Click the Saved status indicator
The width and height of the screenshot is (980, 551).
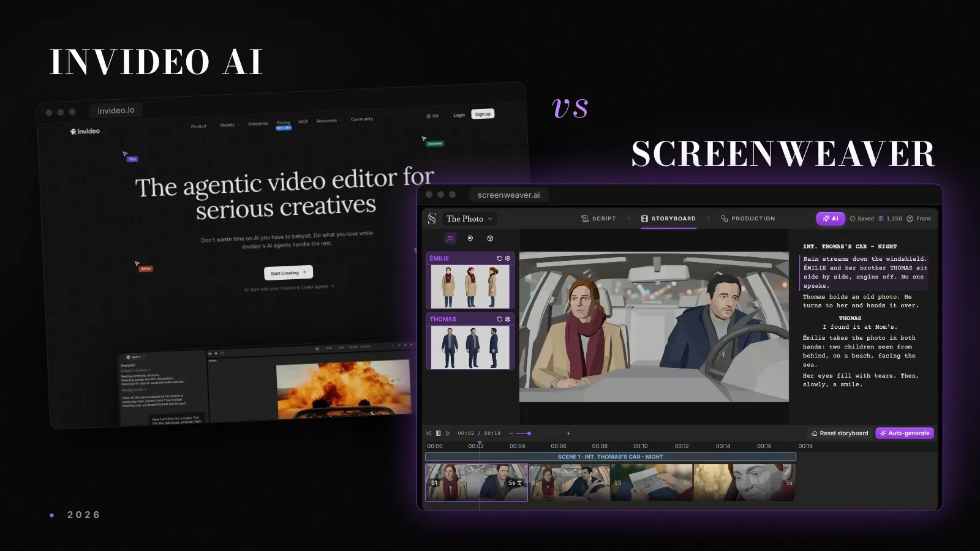click(862, 219)
